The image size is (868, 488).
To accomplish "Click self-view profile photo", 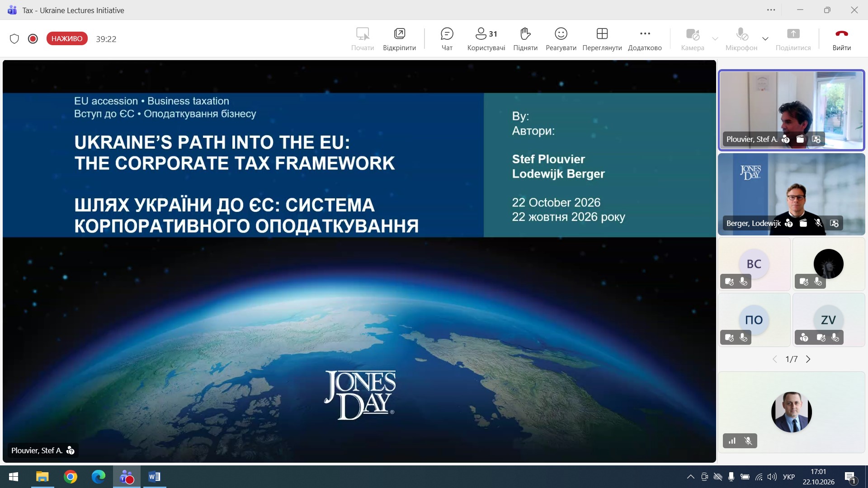I will [792, 412].
